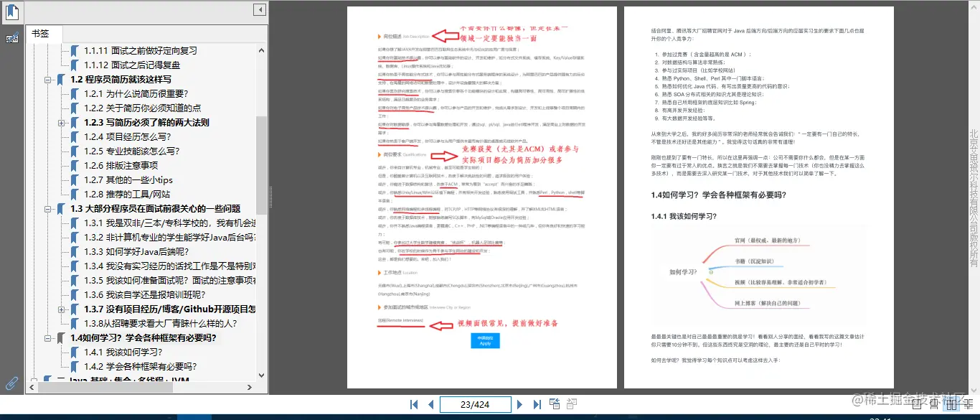Open bookmark 1.2.8 推荐的工具/网站
Screen dimensions: 980x420
click(x=127, y=195)
